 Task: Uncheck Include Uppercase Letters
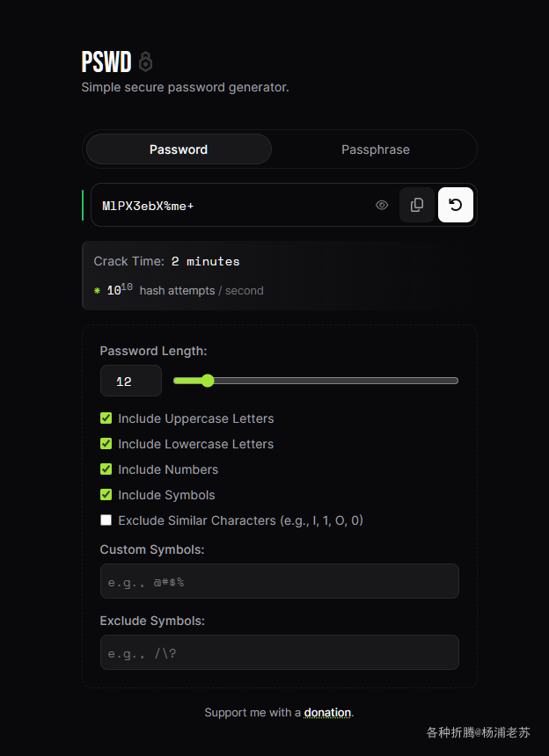click(x=106, y=418)
